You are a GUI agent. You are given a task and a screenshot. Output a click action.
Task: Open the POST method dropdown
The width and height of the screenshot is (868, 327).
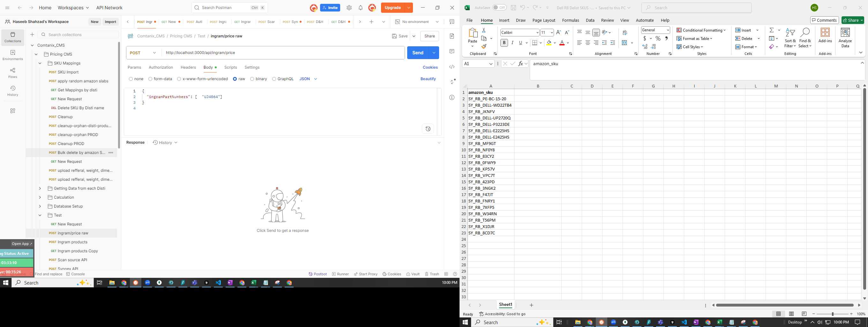point(143,53)
